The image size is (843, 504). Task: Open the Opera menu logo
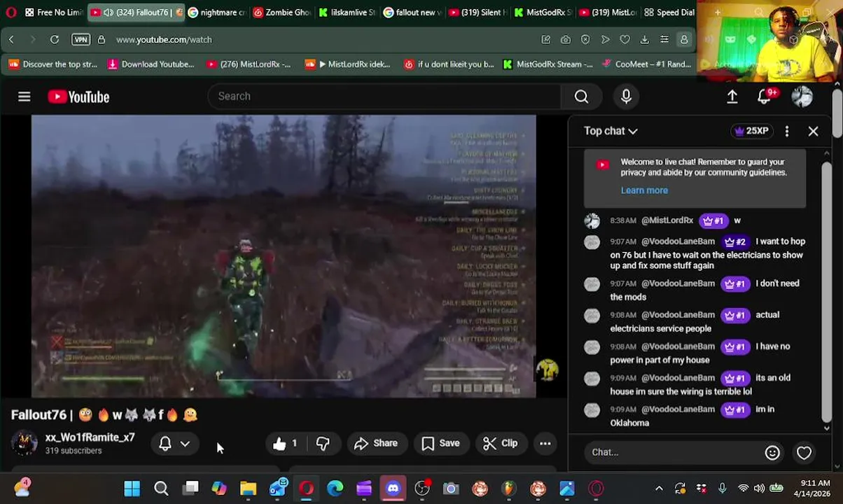10,13
